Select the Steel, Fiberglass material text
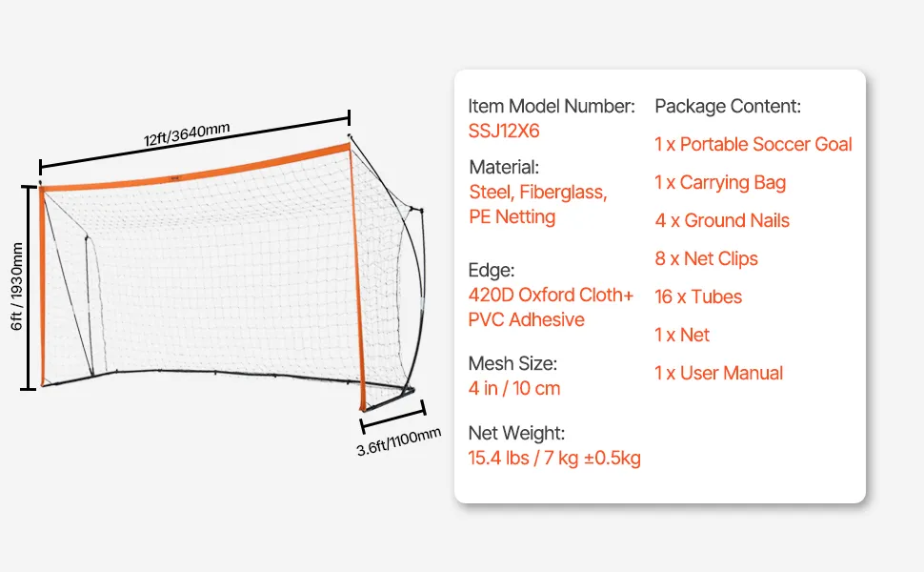 pyautogui.click(x=537, y=192)
